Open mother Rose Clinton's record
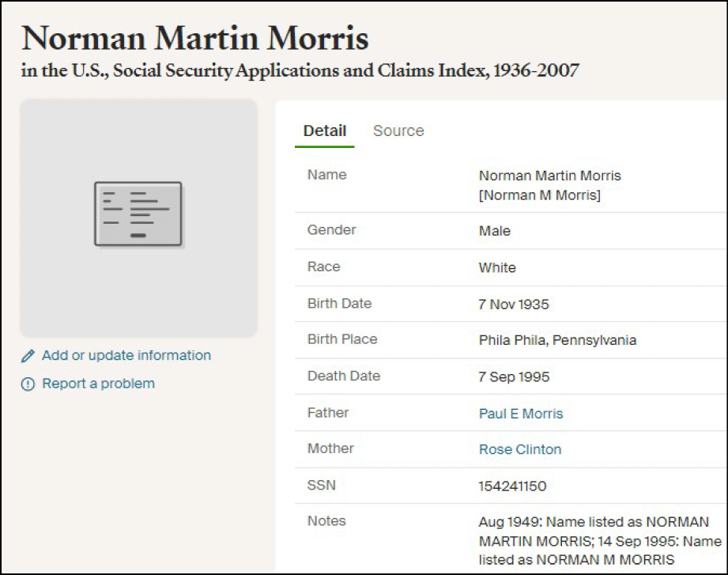Screen dimensions: 728x575 pos(520,449)
